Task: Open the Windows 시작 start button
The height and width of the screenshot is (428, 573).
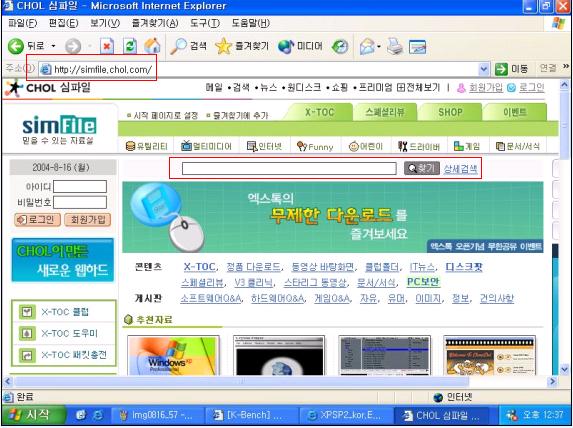Action: tap(34, 415)
